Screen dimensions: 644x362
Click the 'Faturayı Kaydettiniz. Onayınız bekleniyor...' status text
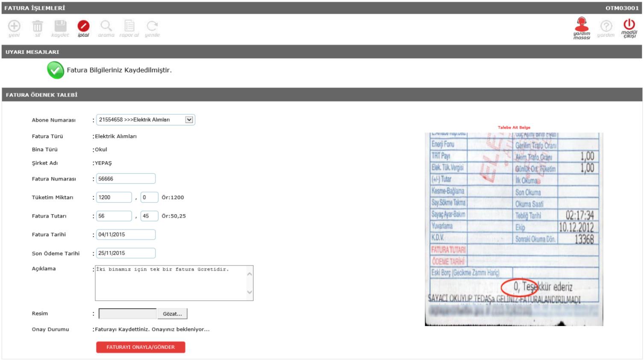152,329
